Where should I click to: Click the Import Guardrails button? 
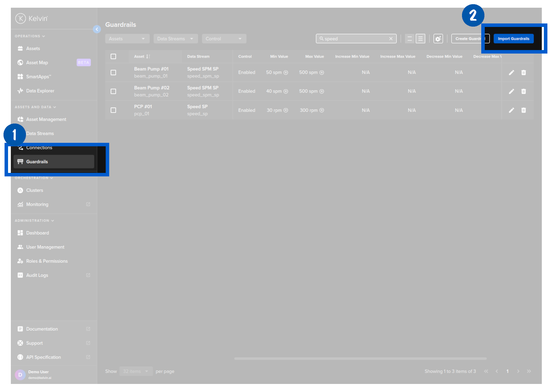click(513, 39)
